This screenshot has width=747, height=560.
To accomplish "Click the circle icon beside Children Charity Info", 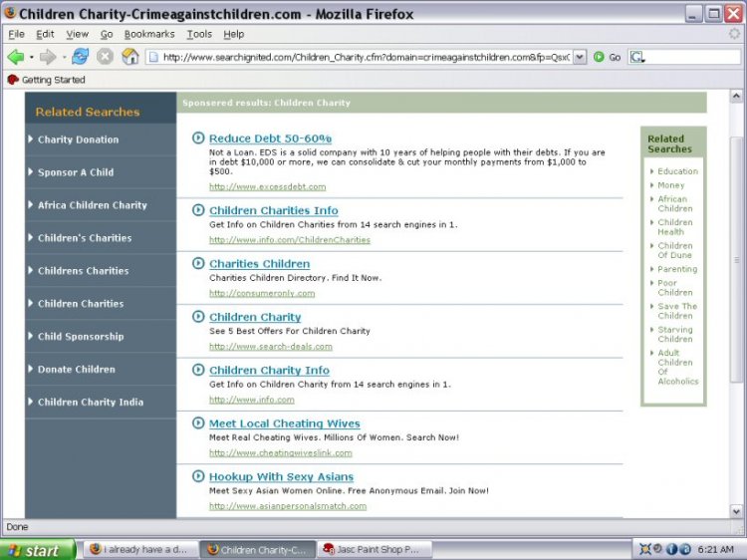I will point(198,370).
